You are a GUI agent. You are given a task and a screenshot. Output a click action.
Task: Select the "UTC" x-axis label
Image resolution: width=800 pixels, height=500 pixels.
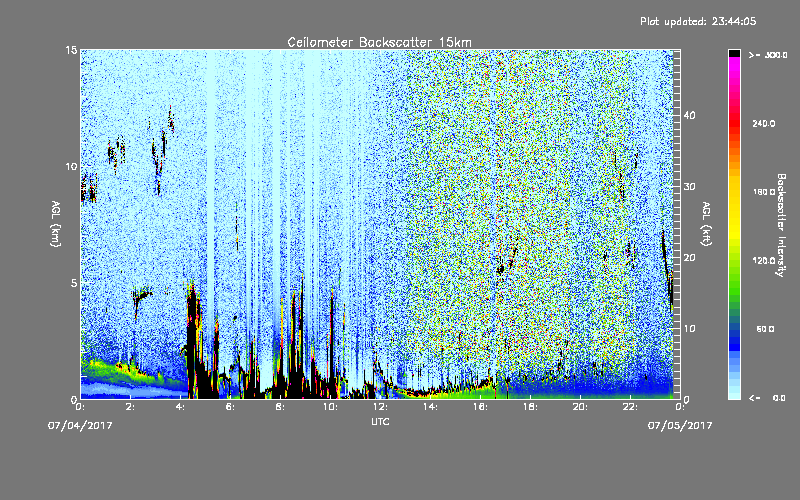(x=380, y=421)
